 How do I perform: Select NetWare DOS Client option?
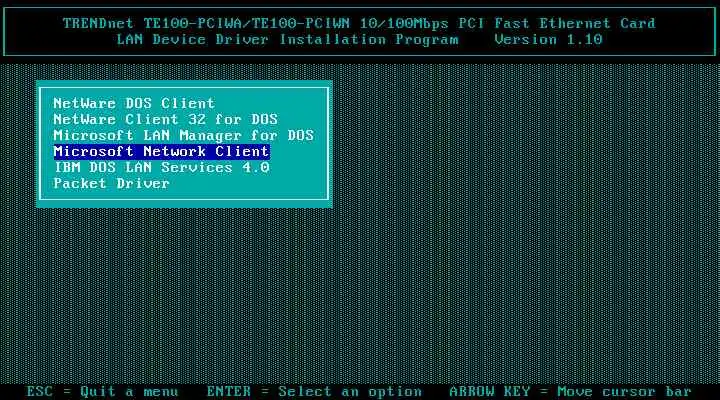click(x=134, y=103)
